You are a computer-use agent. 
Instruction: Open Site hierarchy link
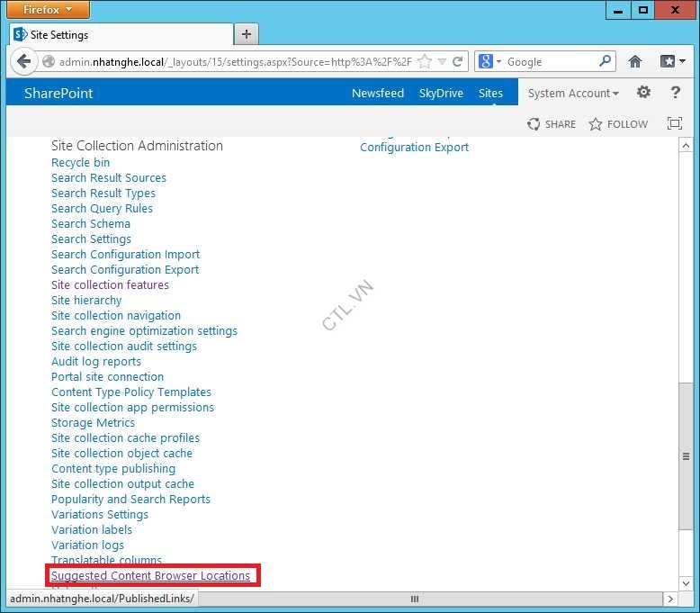click(x=86, y=301)
